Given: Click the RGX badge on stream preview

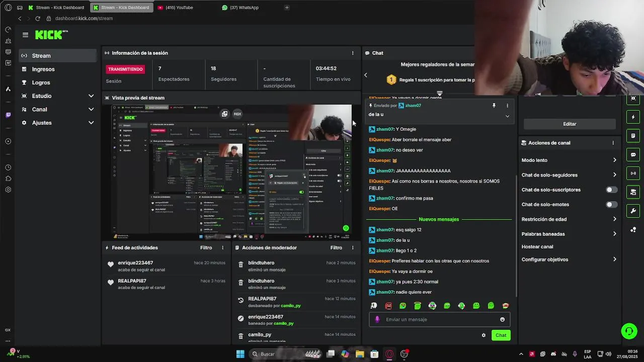Looking at the screenshot, I should pyautogui.click(x=237, y=114).
